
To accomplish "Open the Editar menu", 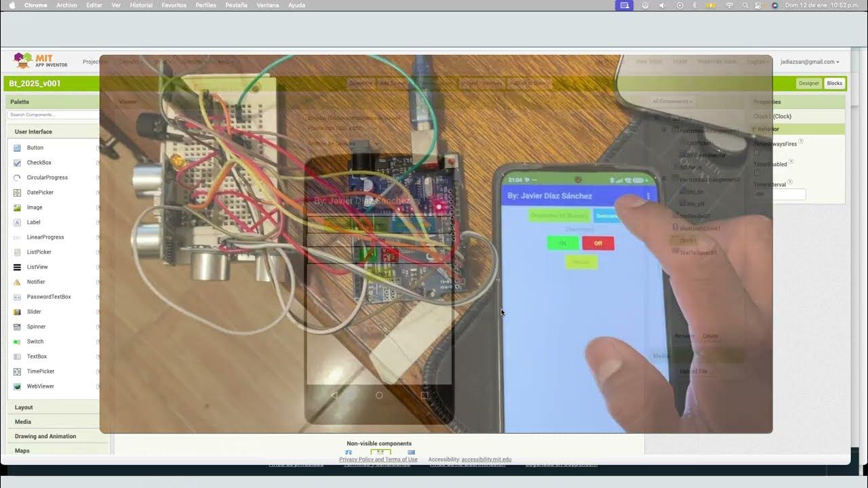I will [x=94, y=5].
